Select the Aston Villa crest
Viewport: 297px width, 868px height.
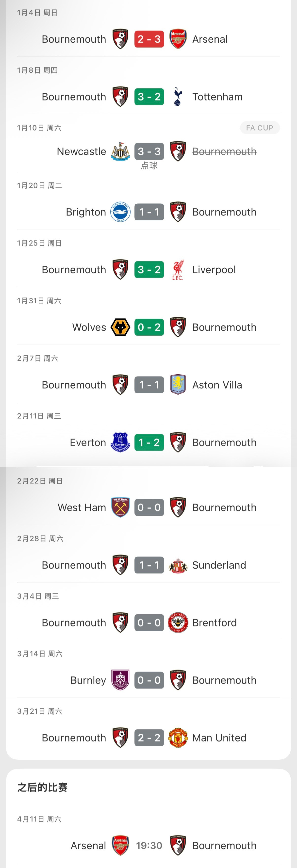178,385
